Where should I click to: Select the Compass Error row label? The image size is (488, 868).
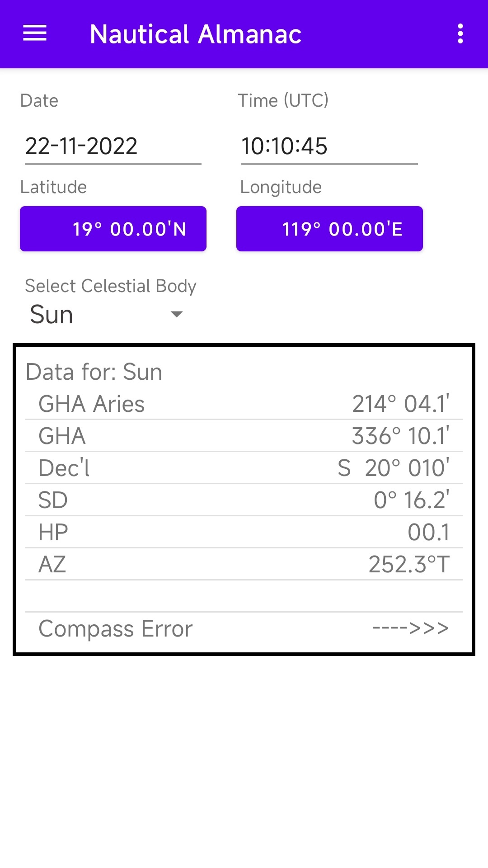click(116, 628)
